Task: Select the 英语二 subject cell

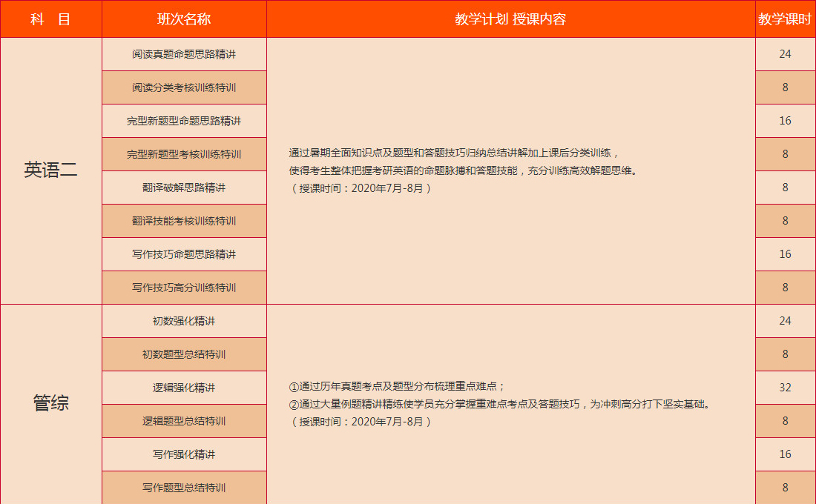Action: (x=51, y=170)
